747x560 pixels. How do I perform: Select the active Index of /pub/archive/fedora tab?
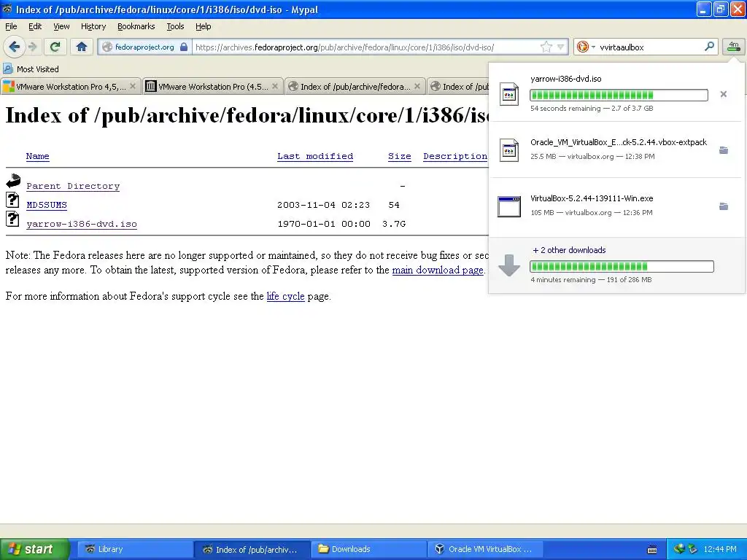click(355, 86)
